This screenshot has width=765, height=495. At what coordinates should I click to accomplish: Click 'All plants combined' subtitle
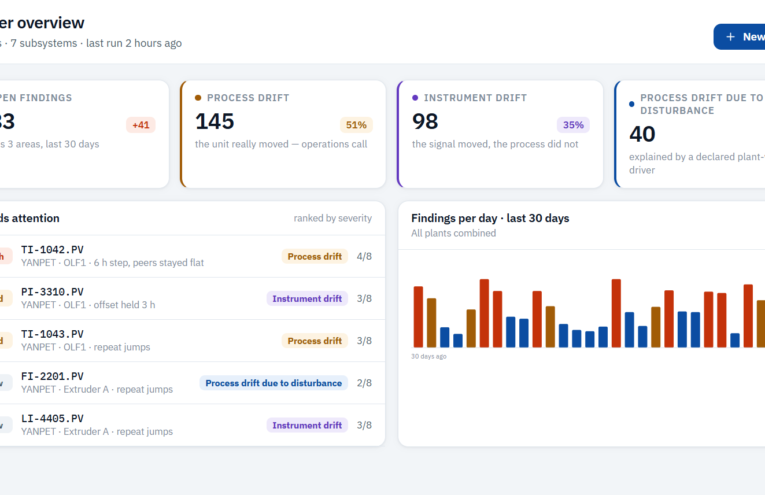pos(454,233)
